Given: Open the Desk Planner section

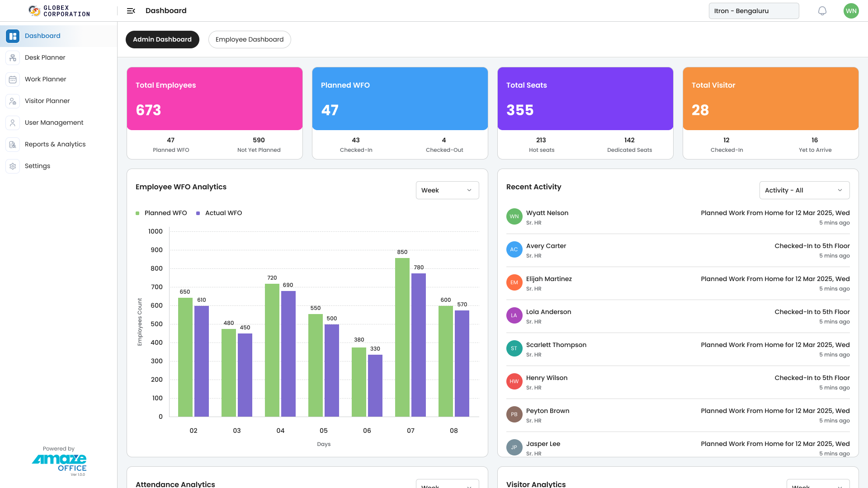Looking at the screenshot, I should (45, 57).
